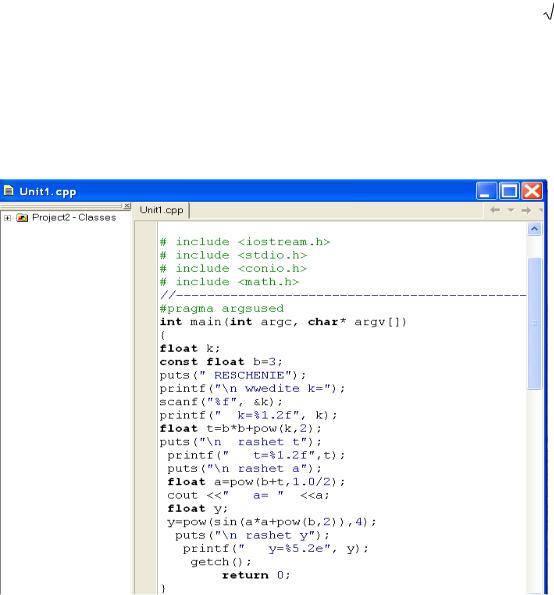Click the cout << " a= " line
Image resolution: width=554 pixels, height=595 pixels.
pos(249,495)
